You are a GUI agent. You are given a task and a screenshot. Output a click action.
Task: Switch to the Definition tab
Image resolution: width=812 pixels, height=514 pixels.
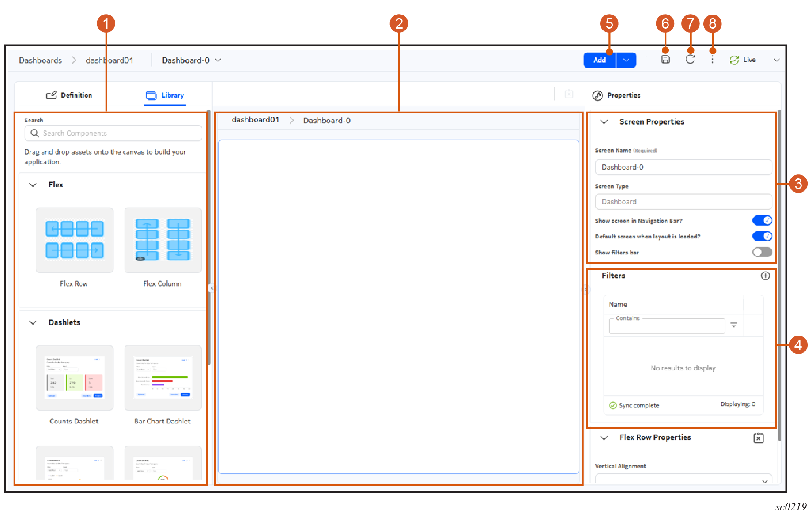[69, 95]
